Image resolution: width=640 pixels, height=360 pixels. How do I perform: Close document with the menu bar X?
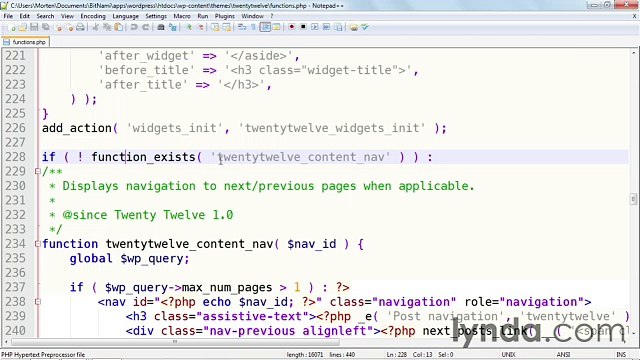(635, 16)
